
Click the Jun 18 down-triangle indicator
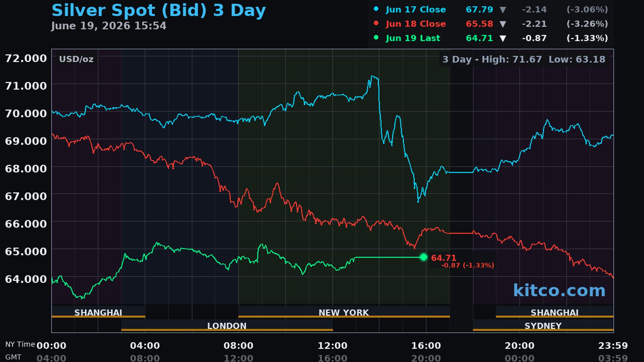(x=502, y=24)
